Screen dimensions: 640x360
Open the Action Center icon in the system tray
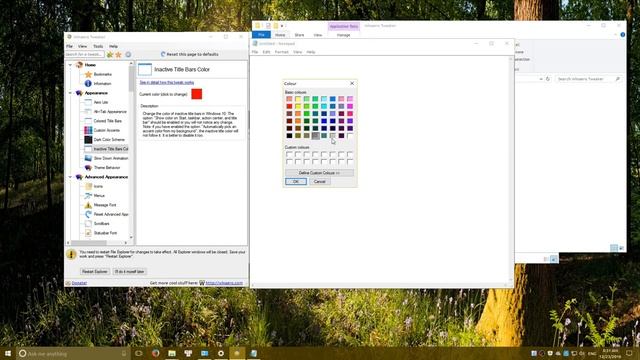[x=629, y=353]
